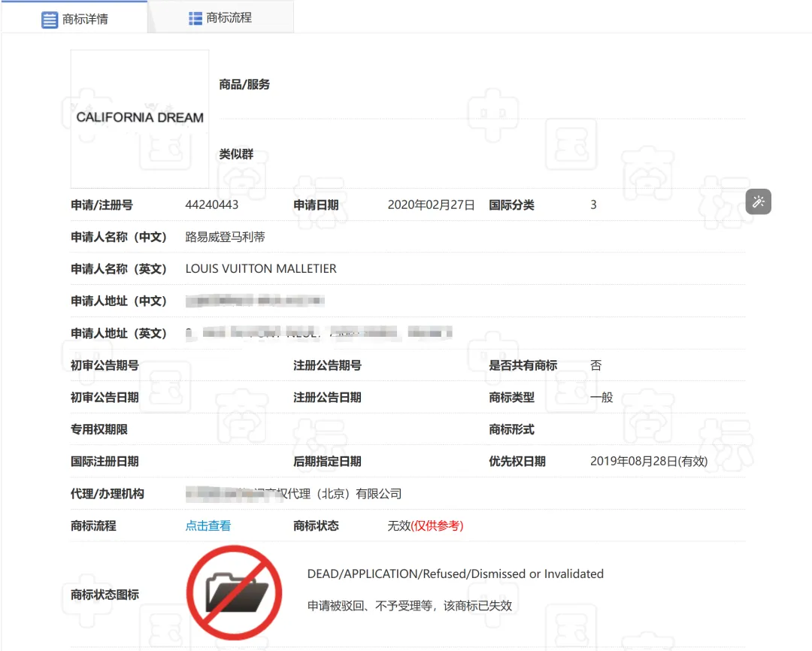812x651 pixels.
Task: Click the 商标状态 field label
Action: (x=316, y=525)
